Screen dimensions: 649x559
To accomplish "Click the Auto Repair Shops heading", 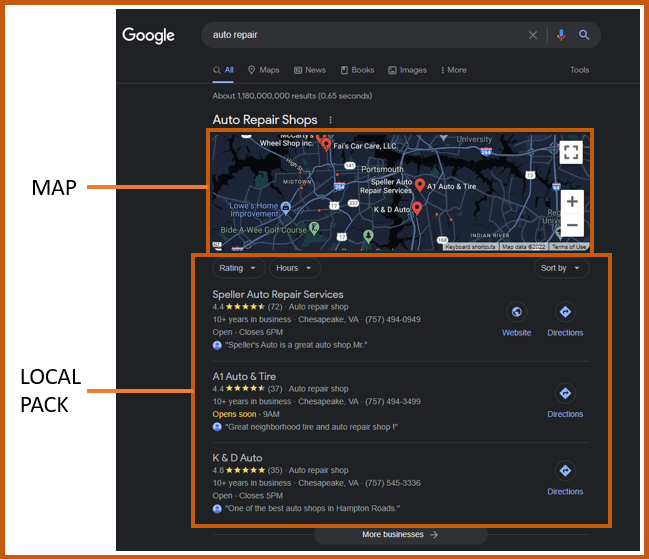I will pos(265,120).
